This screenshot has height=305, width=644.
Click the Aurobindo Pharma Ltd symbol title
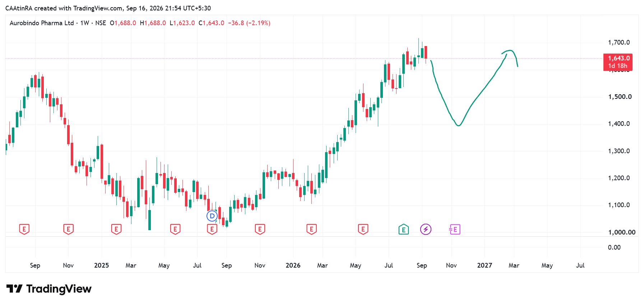click(42, 23)
